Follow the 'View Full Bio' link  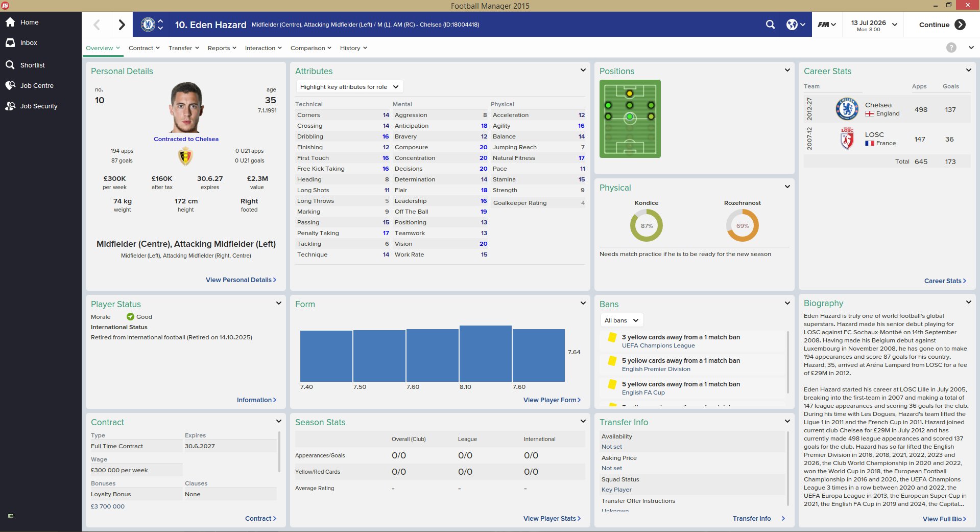[x=944, y=519]
